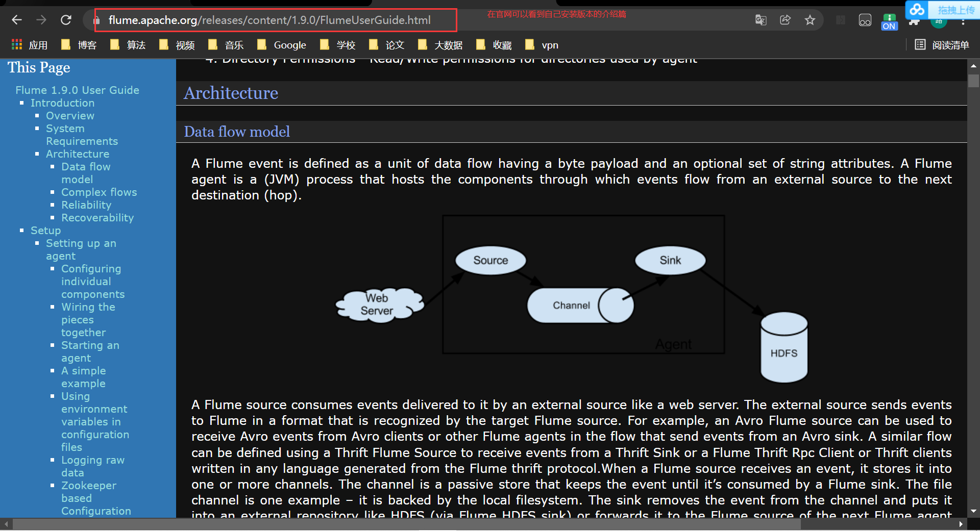Open the 收藏 bookmark folder
980x531 pixels.
494,45
